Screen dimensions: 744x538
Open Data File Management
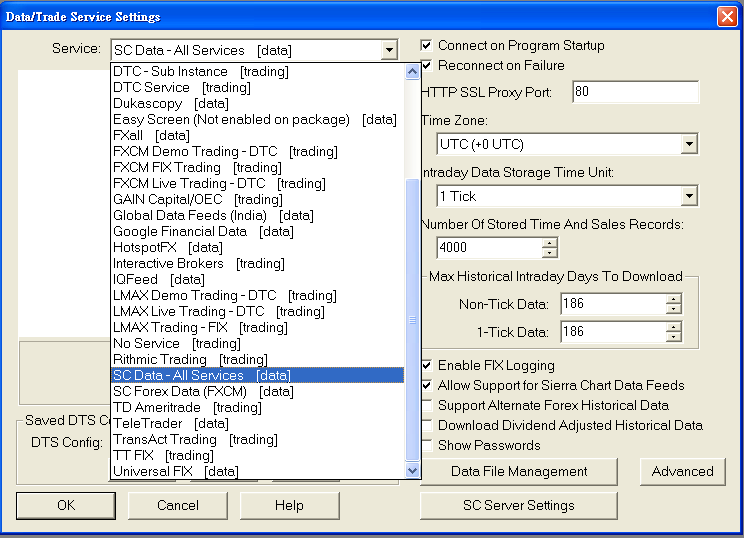click(519, 472)
